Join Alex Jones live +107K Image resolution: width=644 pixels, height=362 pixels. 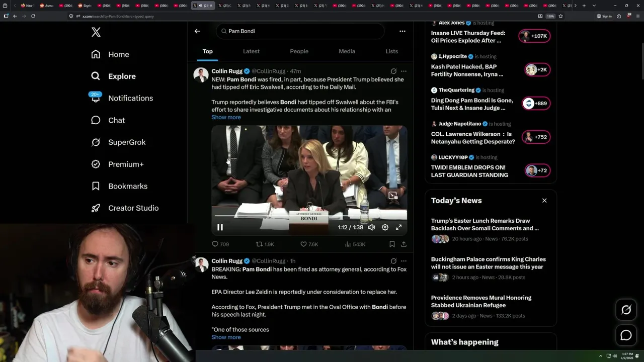534,36
